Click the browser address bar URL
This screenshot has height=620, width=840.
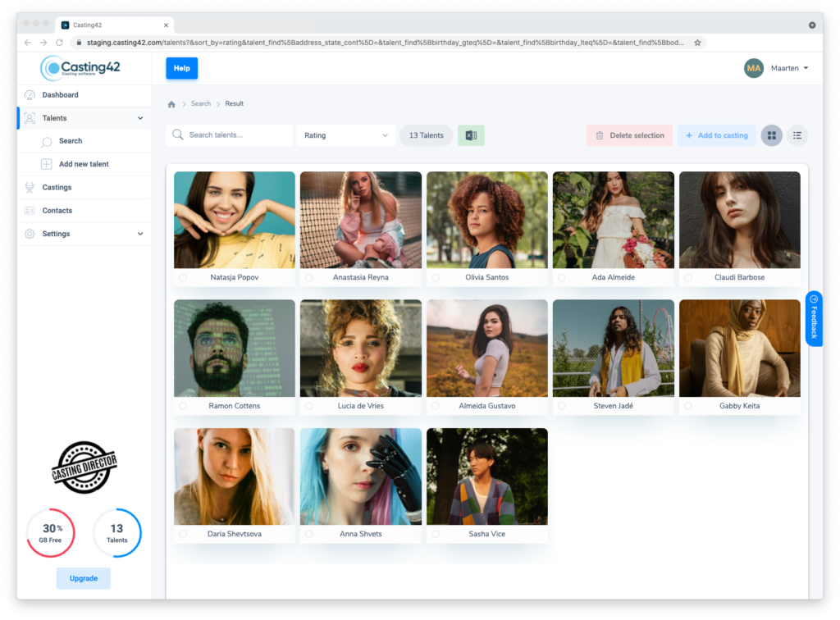(385, 43)
